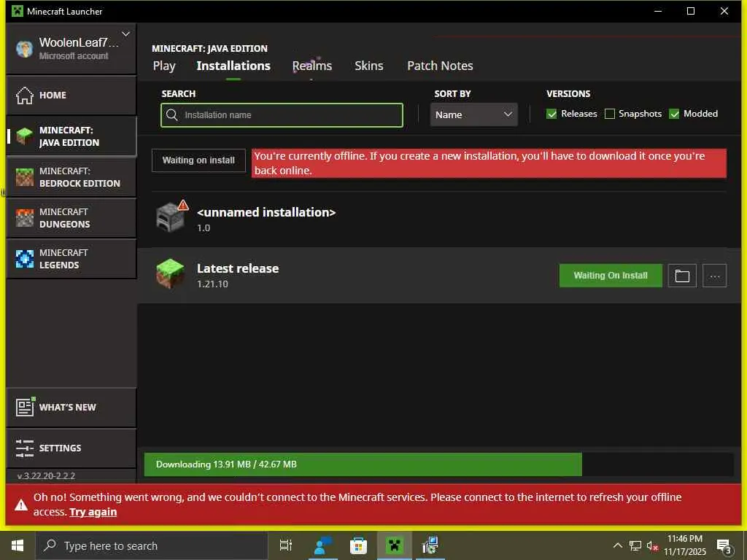
Task: Open the Latest release more options menu
Action: (714, 276)
